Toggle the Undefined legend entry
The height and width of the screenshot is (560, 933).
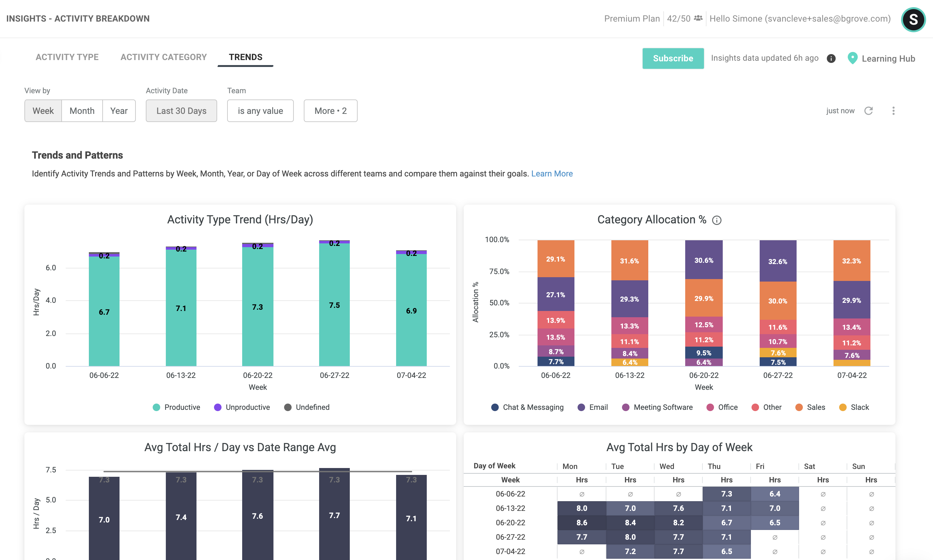pos(307,407)
